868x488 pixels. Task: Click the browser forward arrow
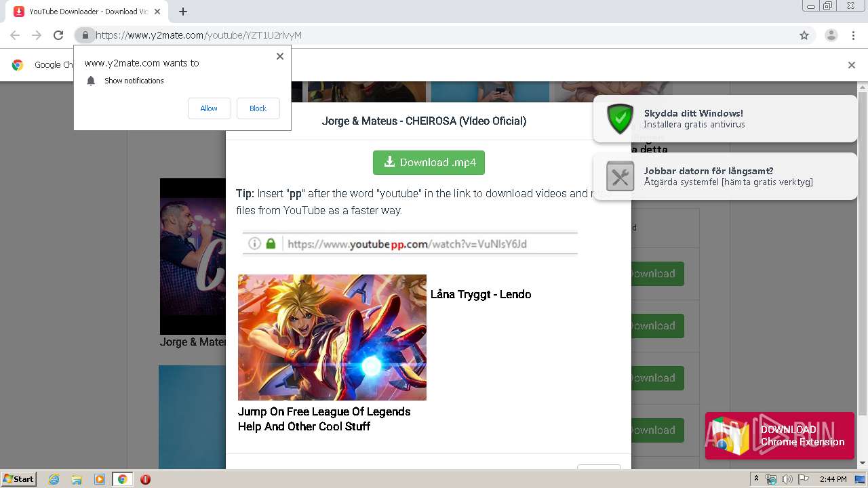(37, 35)
